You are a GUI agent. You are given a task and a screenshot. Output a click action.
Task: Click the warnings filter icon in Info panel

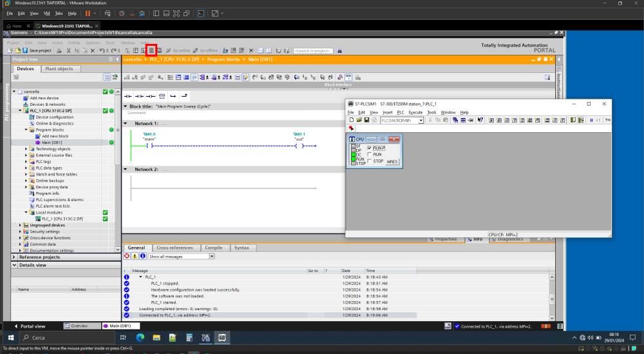pyautogui.click(x=135, y=256)
